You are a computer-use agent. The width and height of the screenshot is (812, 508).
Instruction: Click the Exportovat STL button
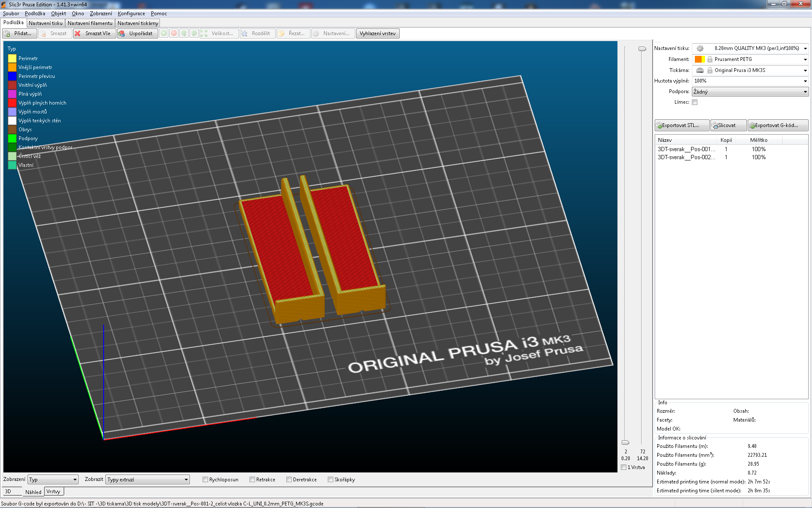tap(682, 125)
